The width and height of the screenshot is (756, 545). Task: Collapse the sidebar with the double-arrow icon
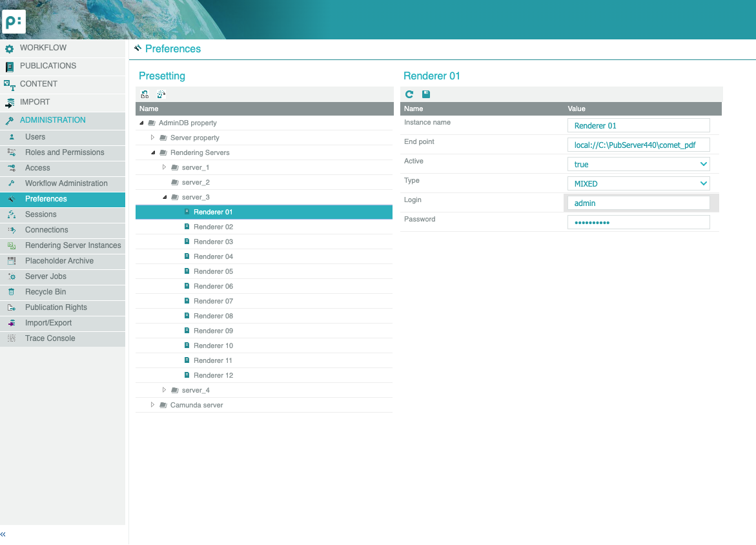[3, 535]
